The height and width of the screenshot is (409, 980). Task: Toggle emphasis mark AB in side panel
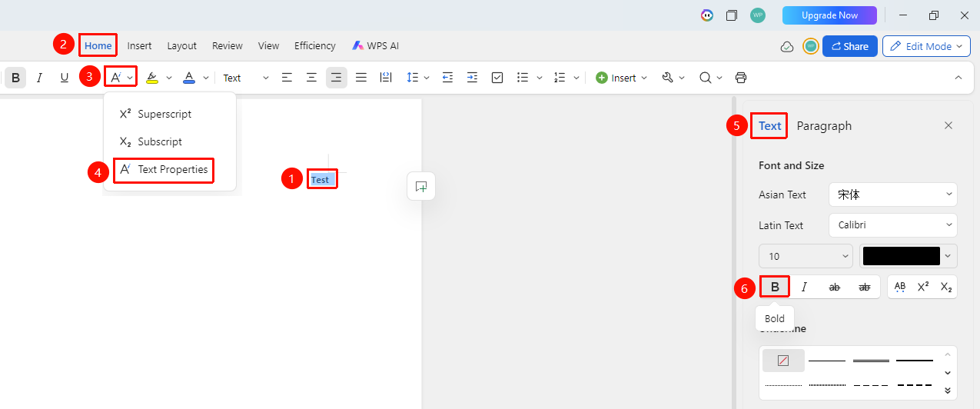[900, 287]
